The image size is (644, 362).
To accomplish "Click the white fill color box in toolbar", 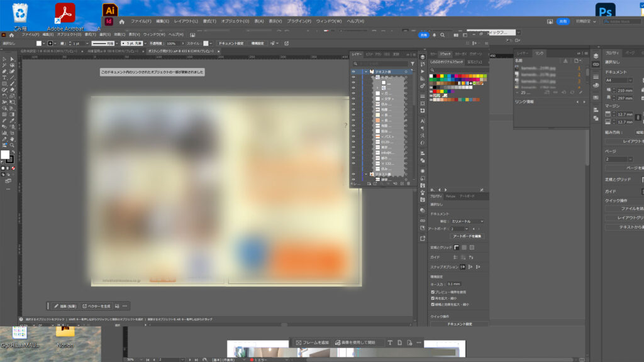I will click(5, 155).
